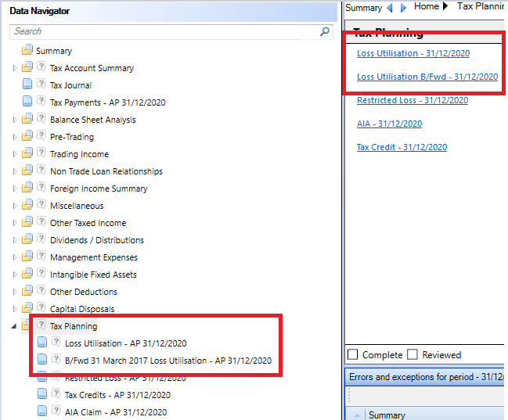Click question-mark icon beside Other Taxed Income

pos(41,221)
